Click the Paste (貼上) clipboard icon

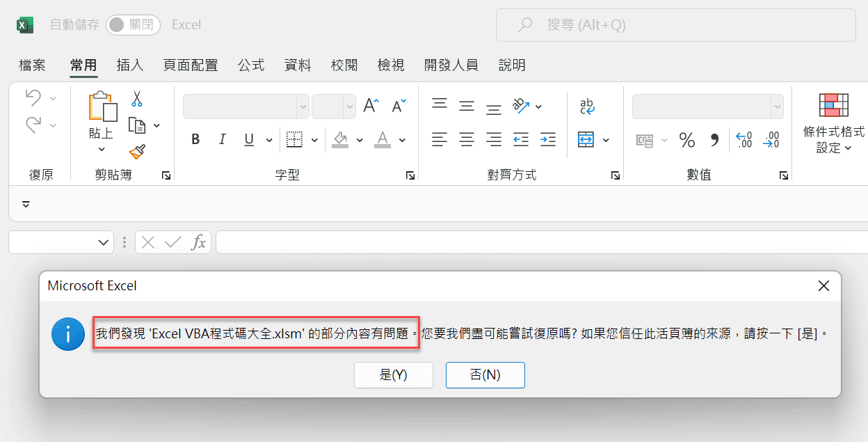(x=102, y=106)
